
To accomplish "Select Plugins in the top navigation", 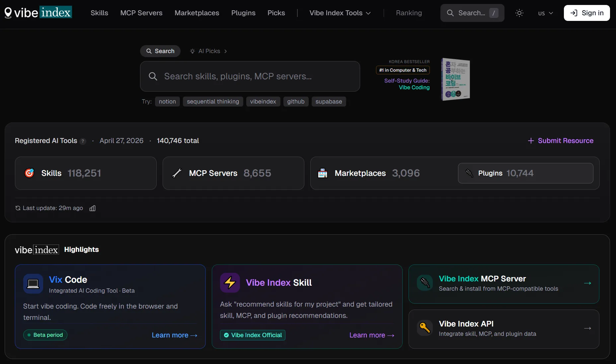I will (x=243, y=13).
